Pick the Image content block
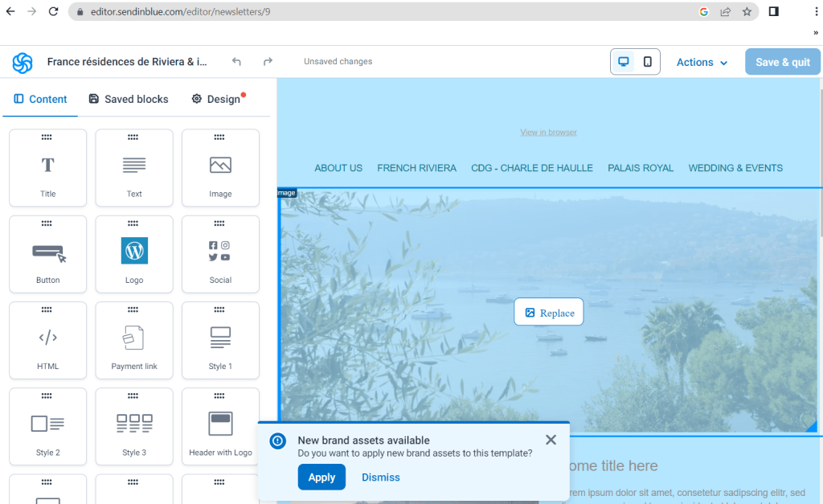The width and height of the screenshot is (823, 504). pos(220,168)
